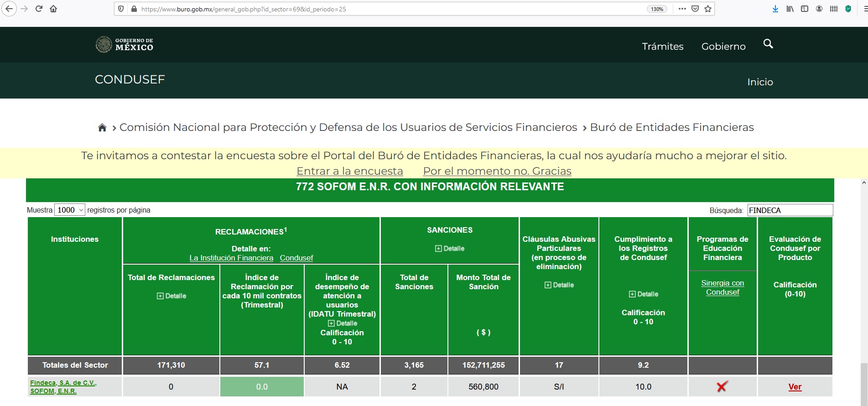The image size is (868, 406).
Task: Open Sinergia con Condusef link
Action: 722,287
